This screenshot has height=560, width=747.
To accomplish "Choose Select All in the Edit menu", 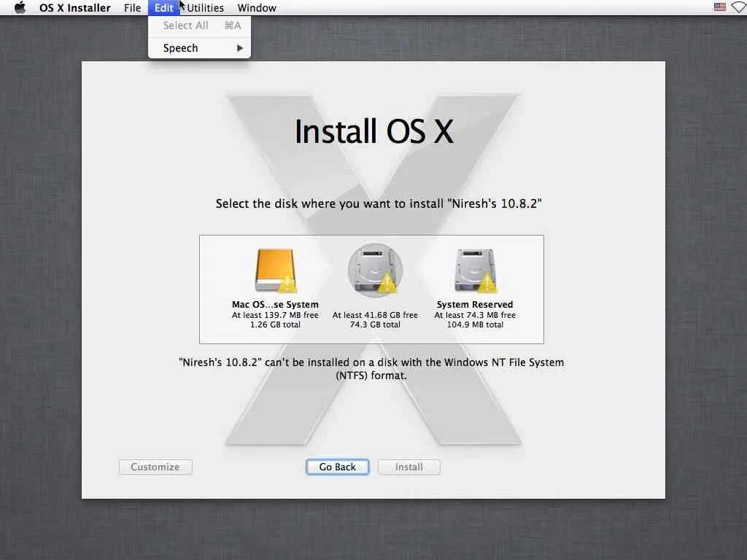I will tap(200, 26).
